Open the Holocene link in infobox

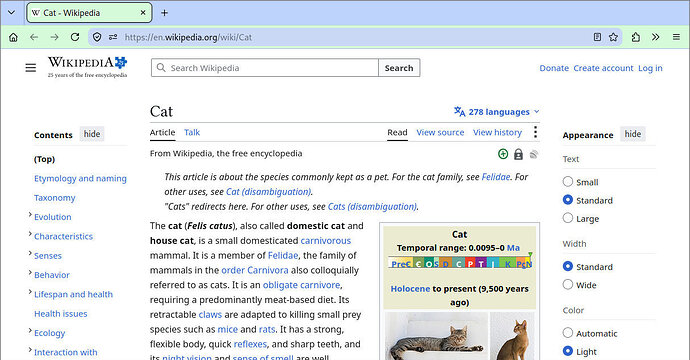tap(410, 289)
